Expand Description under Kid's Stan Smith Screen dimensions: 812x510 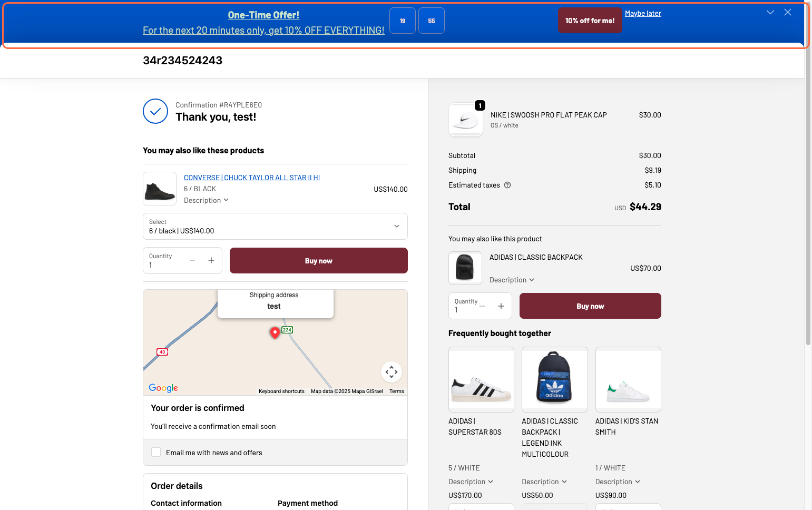[618, 482]
